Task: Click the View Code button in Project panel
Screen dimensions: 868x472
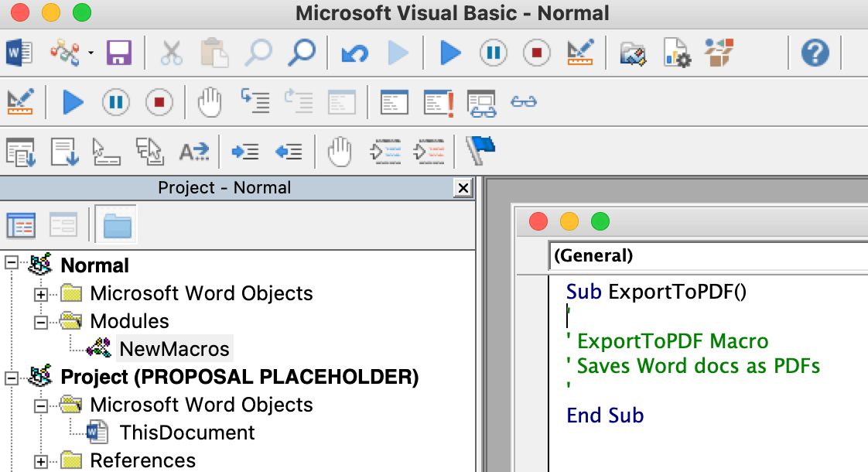Action: [21, 226]
